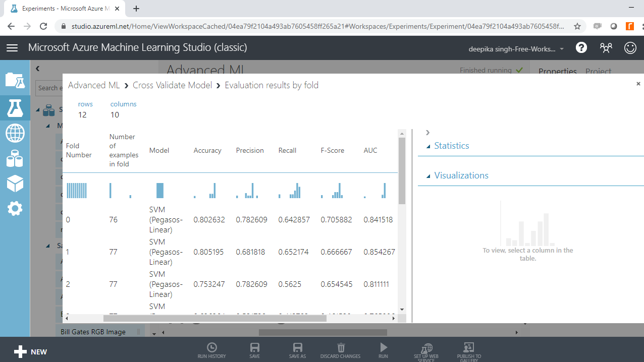Open the workspace selector dropdown
The height and width of the screenshot is (362, 644).
tap(517, 49)
